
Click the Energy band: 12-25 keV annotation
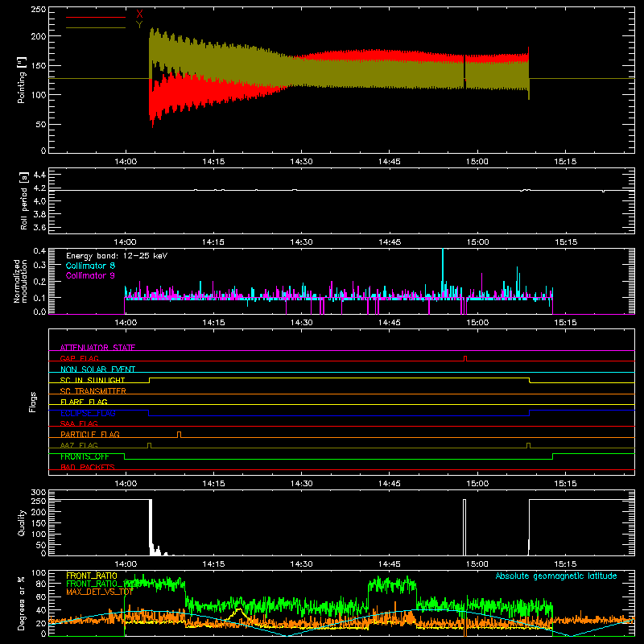[117, 256]
